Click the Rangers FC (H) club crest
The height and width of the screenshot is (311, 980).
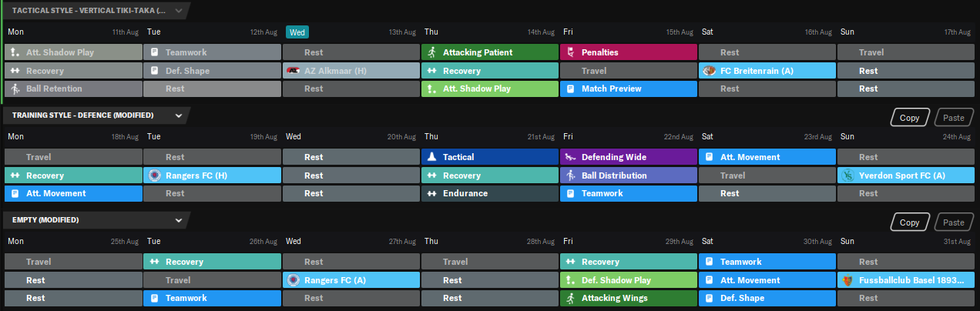[154, 176]
